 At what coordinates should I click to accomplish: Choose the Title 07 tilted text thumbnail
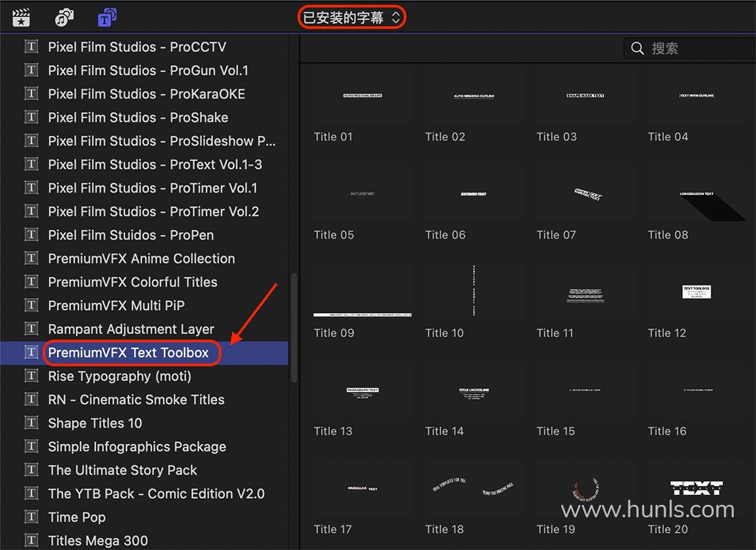(586, 193)
